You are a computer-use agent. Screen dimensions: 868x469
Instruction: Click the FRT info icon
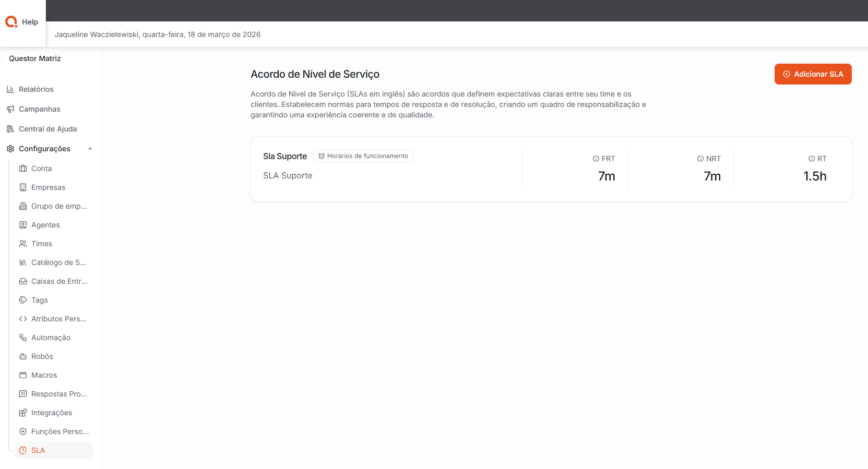point(596,159)
